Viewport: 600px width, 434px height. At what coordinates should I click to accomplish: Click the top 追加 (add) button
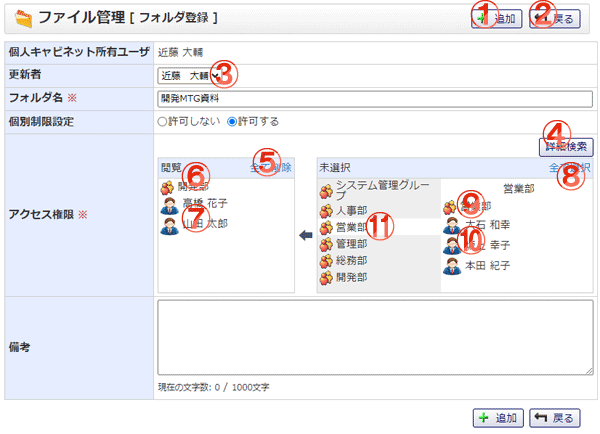(497, 18)
